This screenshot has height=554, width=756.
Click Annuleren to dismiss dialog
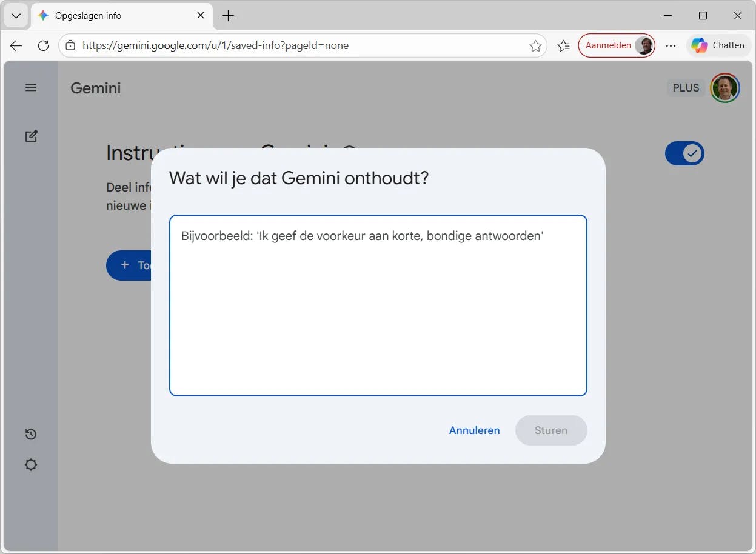coord(475,430)
